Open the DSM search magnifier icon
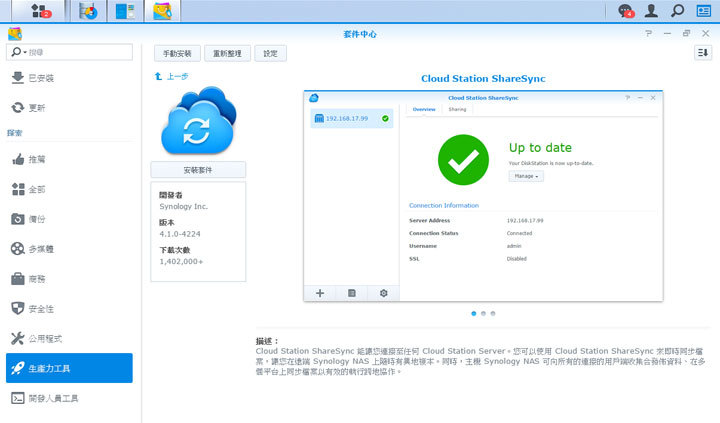The image size is (720, 423). point(677,11)
